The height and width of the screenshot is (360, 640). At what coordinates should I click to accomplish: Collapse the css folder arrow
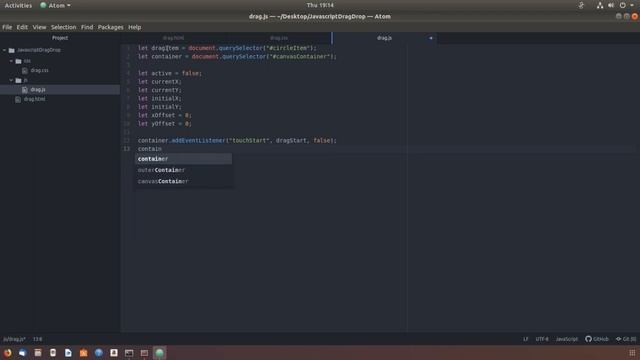pos(11,61)
